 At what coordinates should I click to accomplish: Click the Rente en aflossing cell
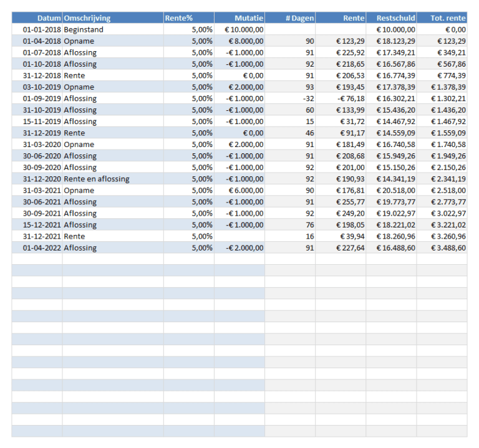(x=97, y=179)
